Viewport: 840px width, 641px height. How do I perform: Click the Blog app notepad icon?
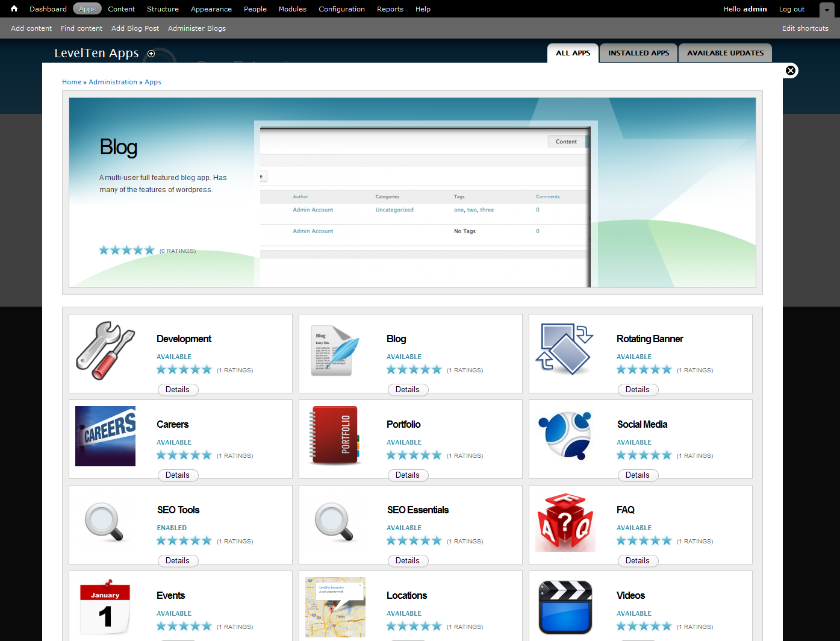(x=335, y=351)
